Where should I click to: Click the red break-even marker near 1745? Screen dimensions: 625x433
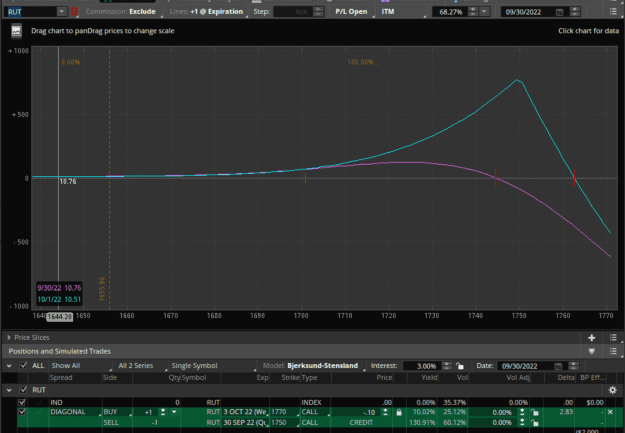point(495,177)
